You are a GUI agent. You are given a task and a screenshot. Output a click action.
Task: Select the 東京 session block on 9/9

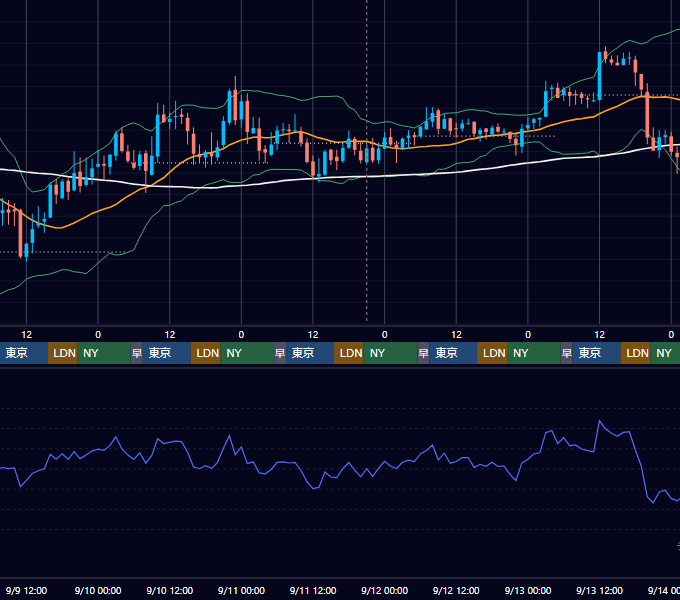23,353
